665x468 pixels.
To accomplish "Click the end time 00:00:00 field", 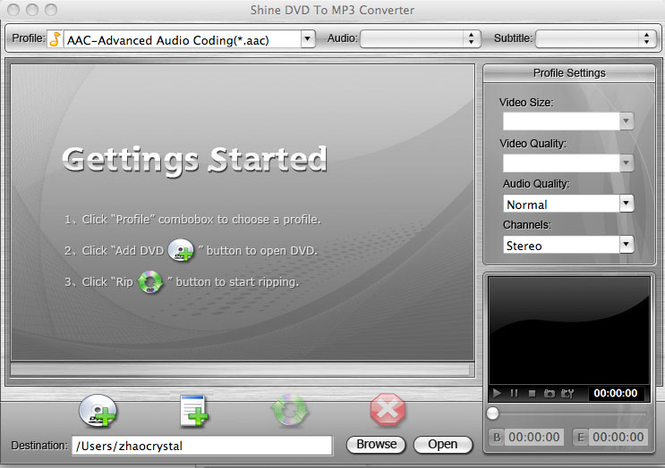I will (618, 437).
